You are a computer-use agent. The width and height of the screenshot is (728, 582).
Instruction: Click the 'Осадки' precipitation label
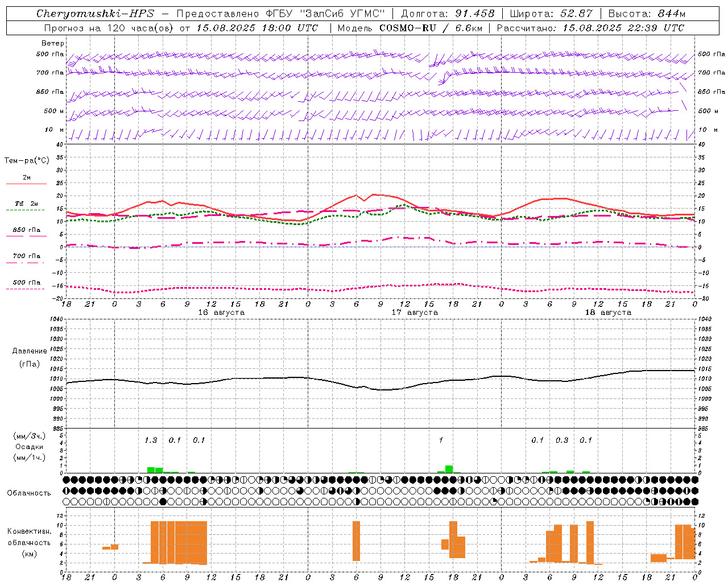[29, 447]
